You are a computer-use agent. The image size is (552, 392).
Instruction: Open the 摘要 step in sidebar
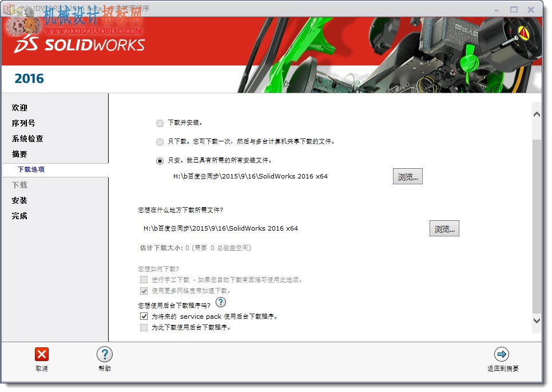coord(19,155)
